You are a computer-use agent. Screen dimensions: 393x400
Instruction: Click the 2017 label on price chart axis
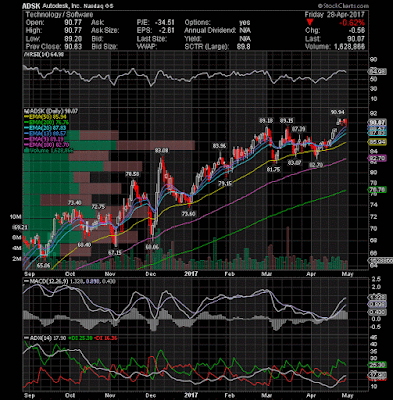pyautogui.click(x=191, y=274)
